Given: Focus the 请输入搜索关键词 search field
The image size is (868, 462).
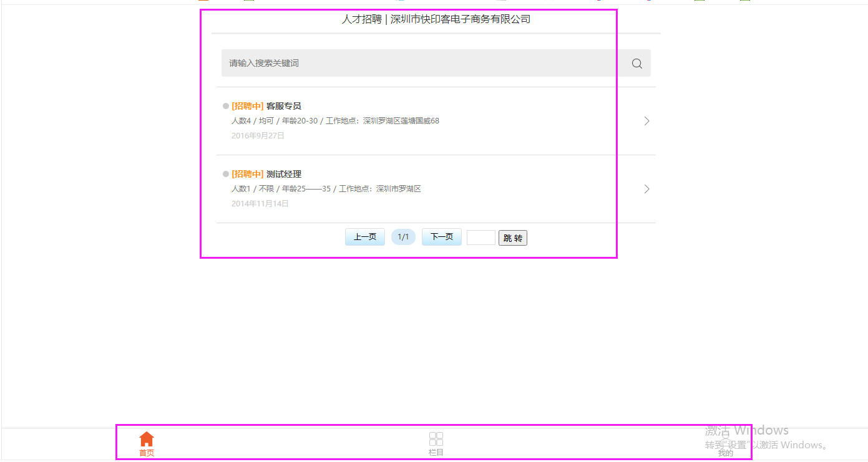Looking at the screenshot, I should pos(424,63).
